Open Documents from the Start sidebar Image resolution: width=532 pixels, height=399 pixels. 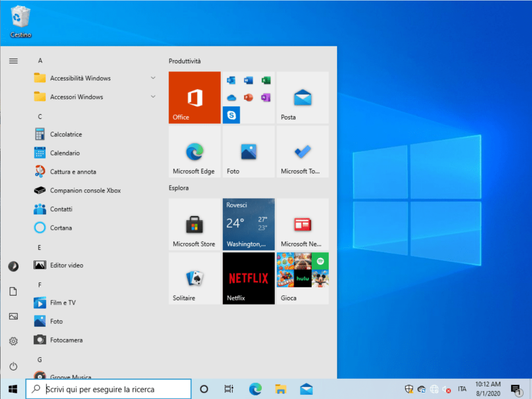point(13,291)
